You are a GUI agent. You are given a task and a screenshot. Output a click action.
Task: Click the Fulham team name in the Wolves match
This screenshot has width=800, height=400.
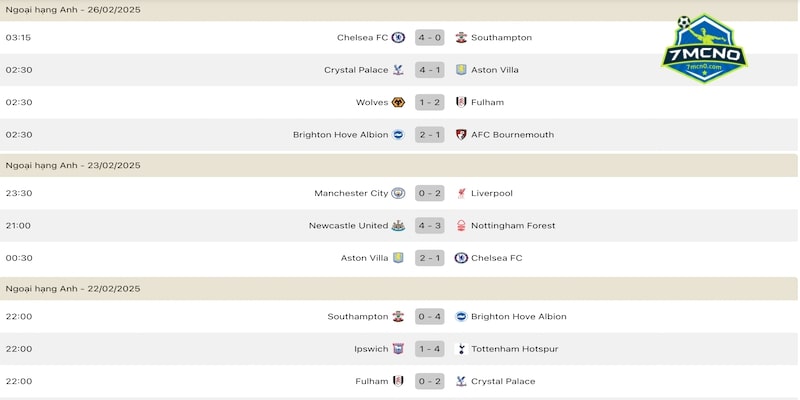487,102
